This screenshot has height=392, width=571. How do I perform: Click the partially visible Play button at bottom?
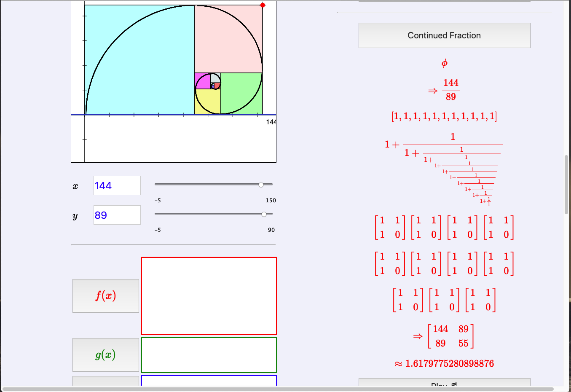point(444,383)
